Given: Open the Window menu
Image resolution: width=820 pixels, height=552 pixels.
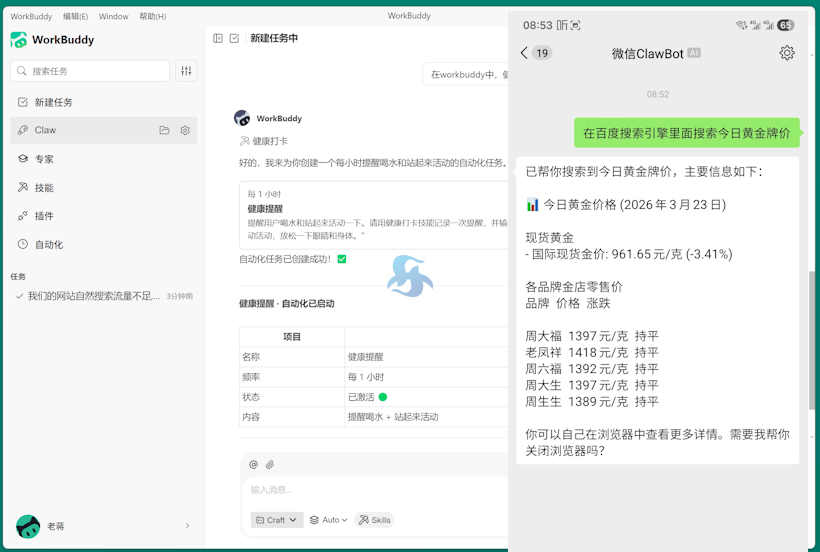Looking at the screenshot, I should [113, 16].
